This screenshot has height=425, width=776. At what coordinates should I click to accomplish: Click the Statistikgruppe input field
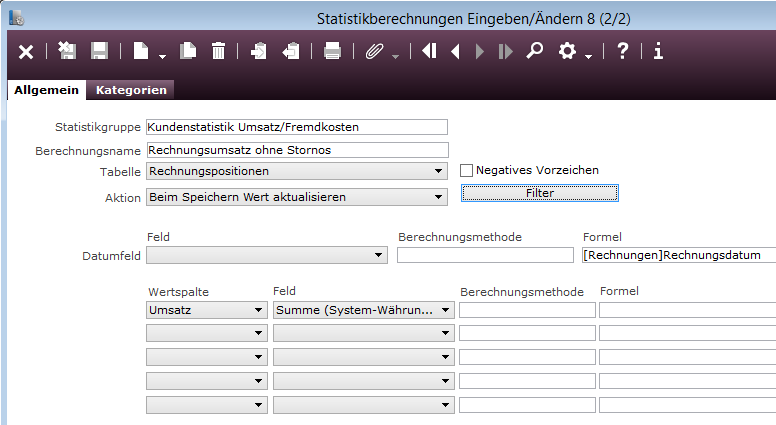pyautogui.click(x=296, y=127)
